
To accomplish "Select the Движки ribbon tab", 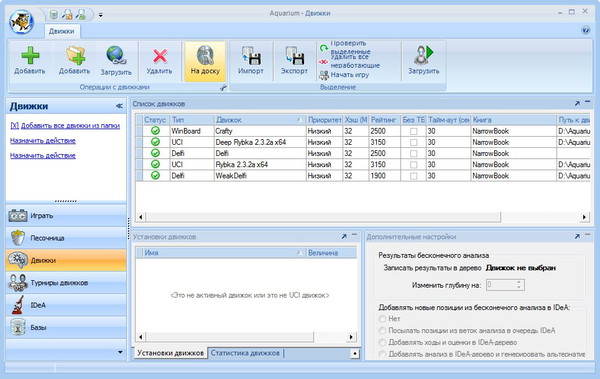I will [62, 31].
